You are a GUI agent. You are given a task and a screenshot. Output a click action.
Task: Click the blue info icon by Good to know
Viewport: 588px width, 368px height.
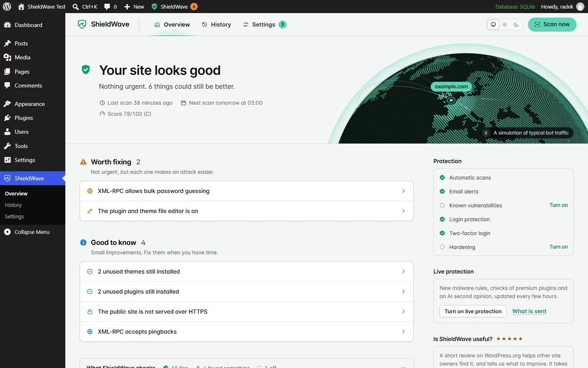[83, 242]
